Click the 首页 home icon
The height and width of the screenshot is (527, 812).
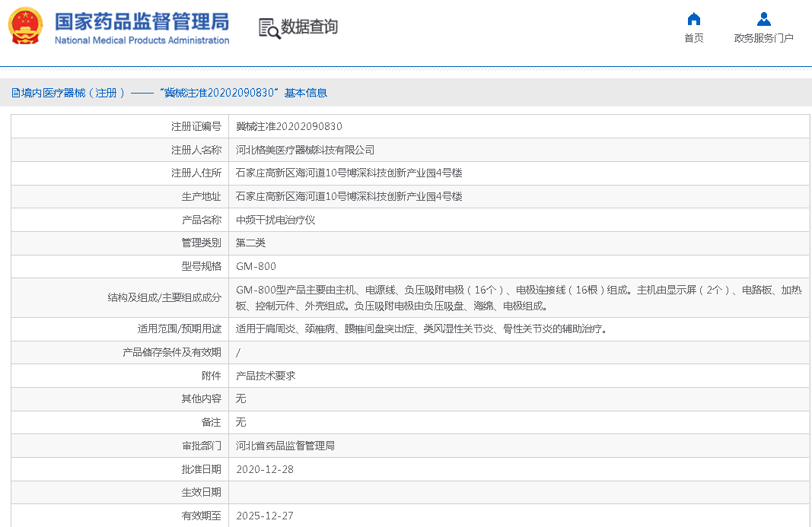pos(693,20)
